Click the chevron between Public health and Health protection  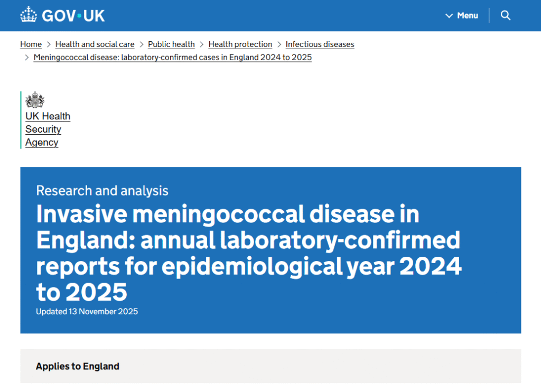202,44
